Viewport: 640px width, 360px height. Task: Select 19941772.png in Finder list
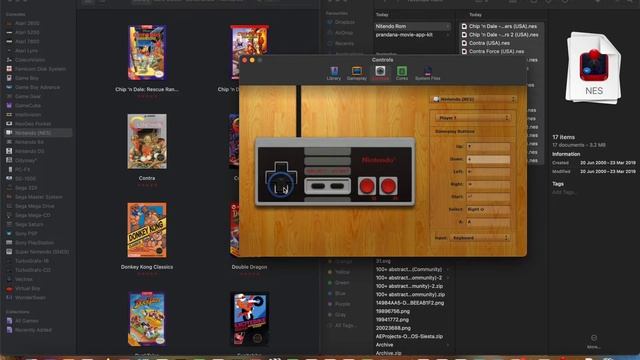coord(393,320)
